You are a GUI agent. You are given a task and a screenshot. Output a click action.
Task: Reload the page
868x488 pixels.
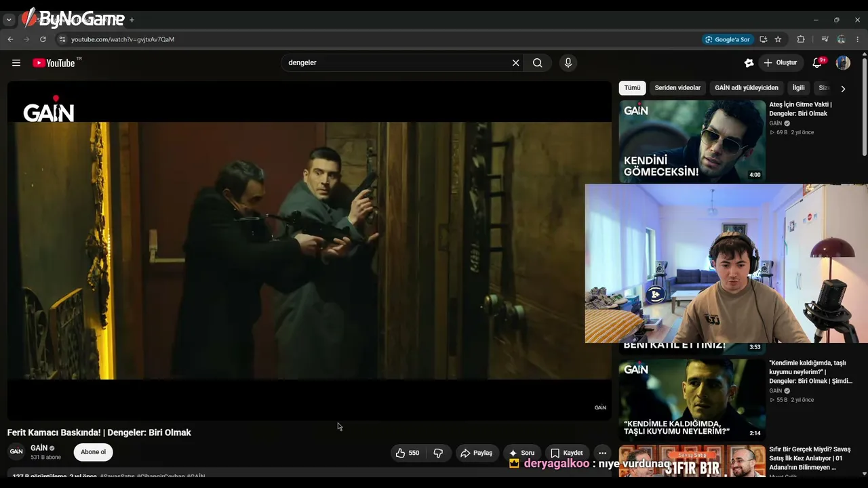43,39
